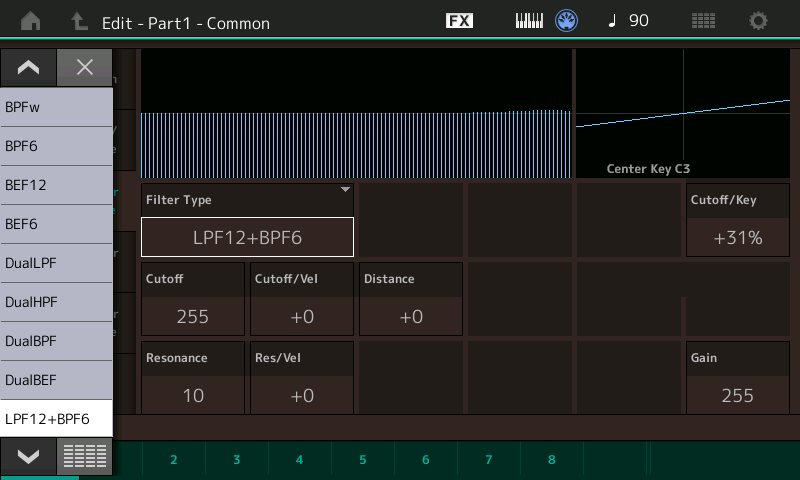Choose DualLPF from the filter list
Screen dimensions: 800x480
[56, 263]
